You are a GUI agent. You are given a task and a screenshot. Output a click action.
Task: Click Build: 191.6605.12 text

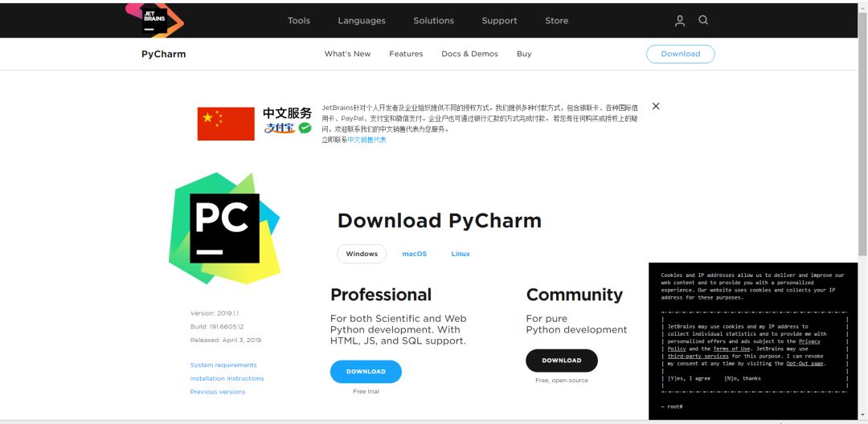(217, 327)
